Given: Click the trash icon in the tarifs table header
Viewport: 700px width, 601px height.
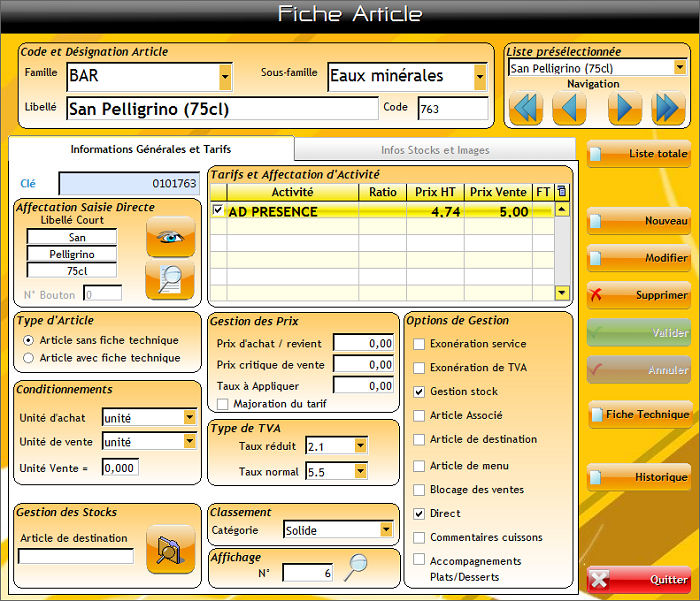Looking at the screenshot, I should click(562, 191).
